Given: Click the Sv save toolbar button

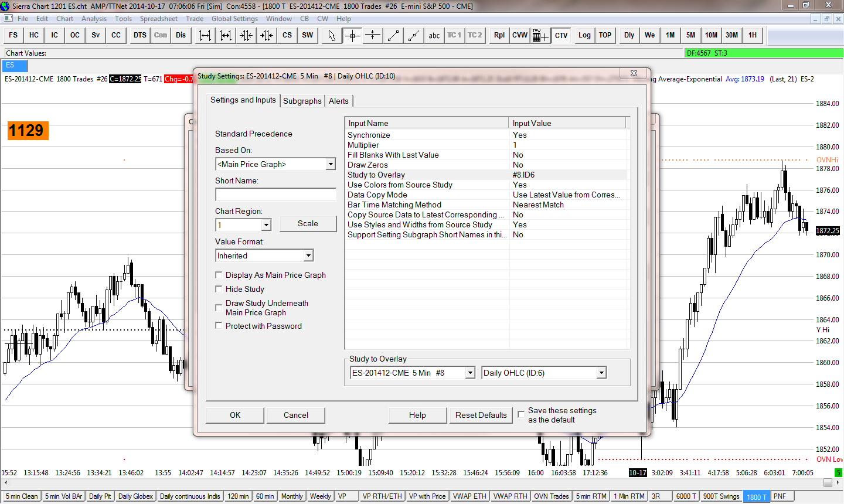Looking at the screenshot, I should pyautogui.click(x=96, y=35).
